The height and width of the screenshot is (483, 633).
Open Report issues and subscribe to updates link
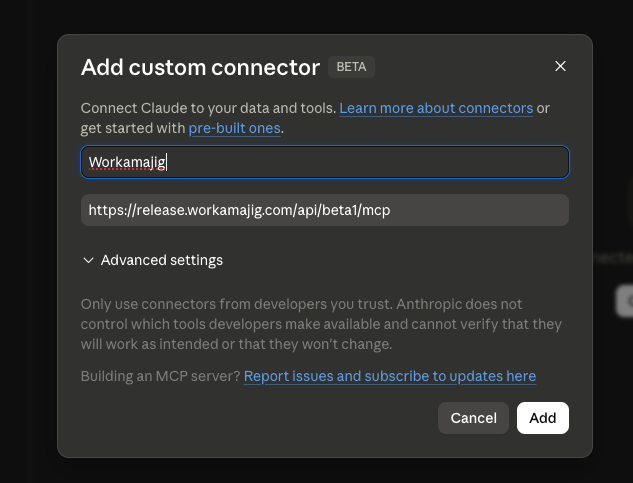390,376
